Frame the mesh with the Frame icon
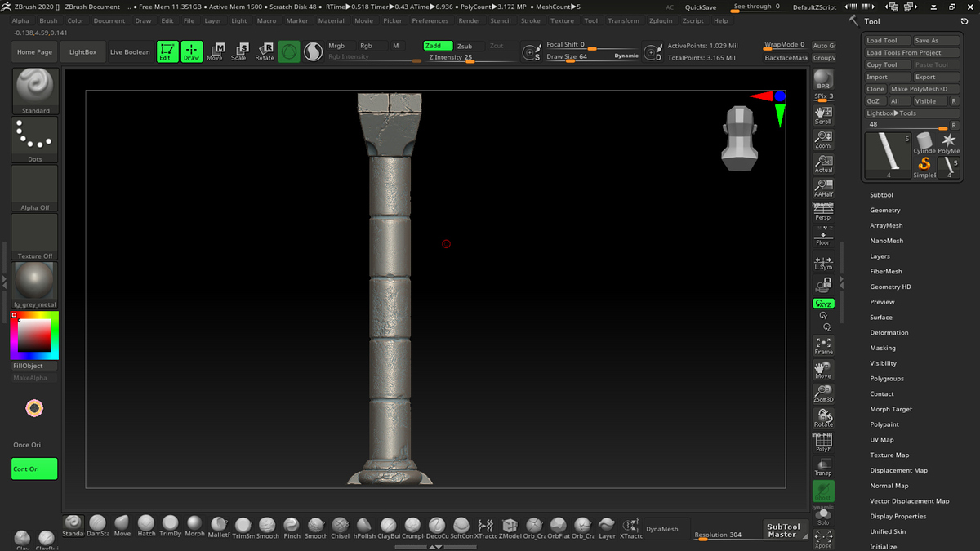The height and width of the screenshot is (551, 980). [823, 345]
